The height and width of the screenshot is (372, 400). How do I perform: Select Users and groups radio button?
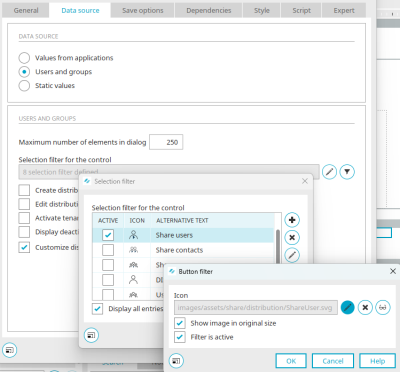click(x=24, y=72)
